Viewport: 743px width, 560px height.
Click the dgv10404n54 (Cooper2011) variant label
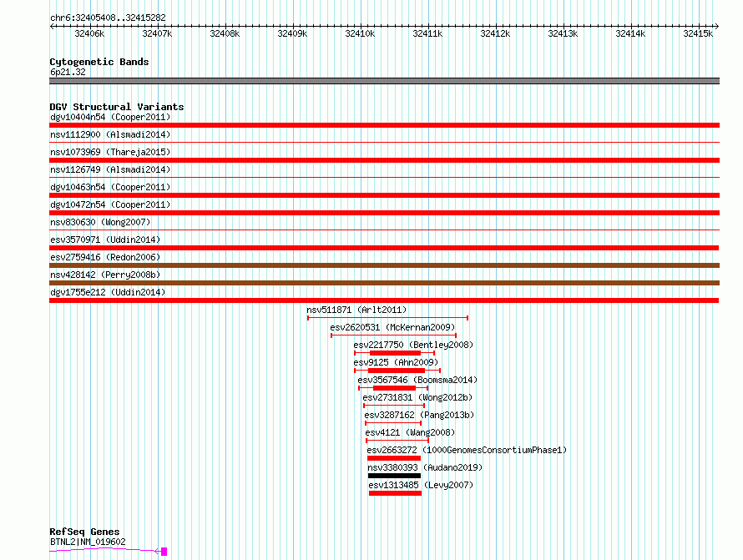(x=110, y=117)
